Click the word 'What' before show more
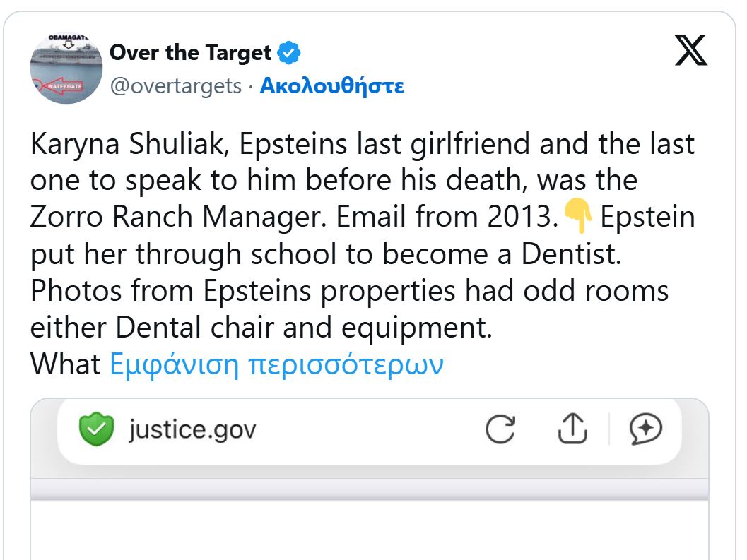 (66, 364)
